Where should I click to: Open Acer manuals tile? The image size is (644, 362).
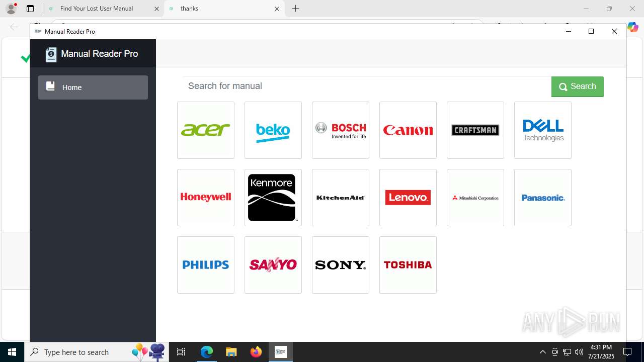[206, 130]
